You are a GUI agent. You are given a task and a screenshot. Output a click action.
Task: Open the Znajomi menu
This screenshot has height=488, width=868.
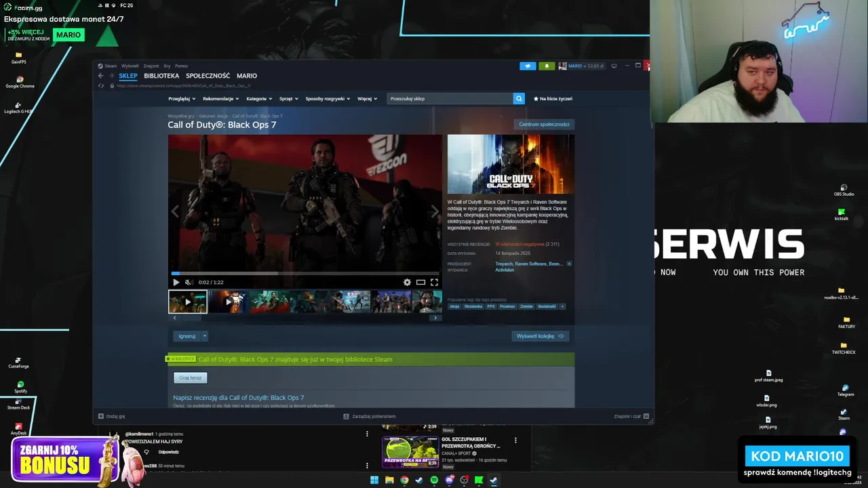tap(151, 66)
